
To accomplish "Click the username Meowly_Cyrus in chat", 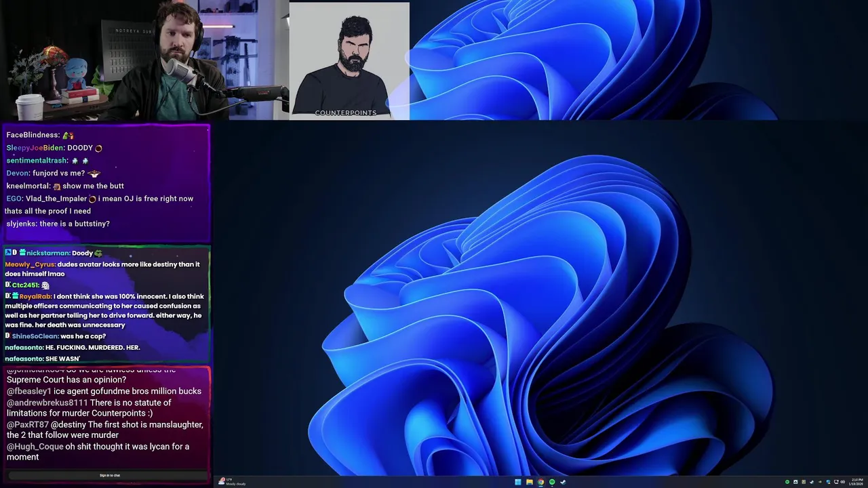I will click(30, 264).
